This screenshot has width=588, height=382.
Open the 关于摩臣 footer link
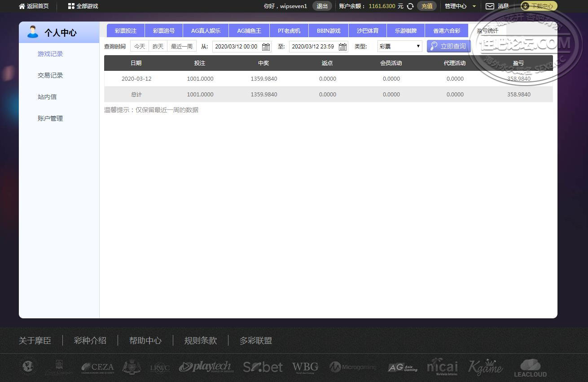35,341
